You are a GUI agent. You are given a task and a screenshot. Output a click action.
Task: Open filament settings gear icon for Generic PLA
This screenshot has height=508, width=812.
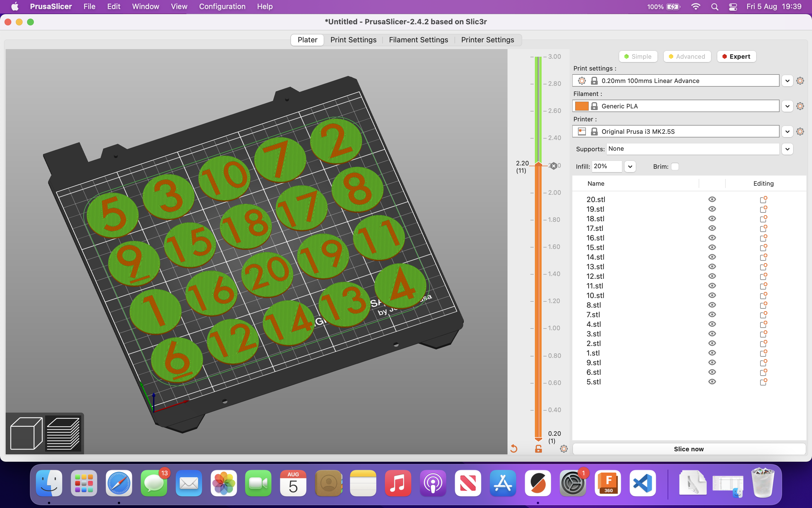tap(800, 106)
